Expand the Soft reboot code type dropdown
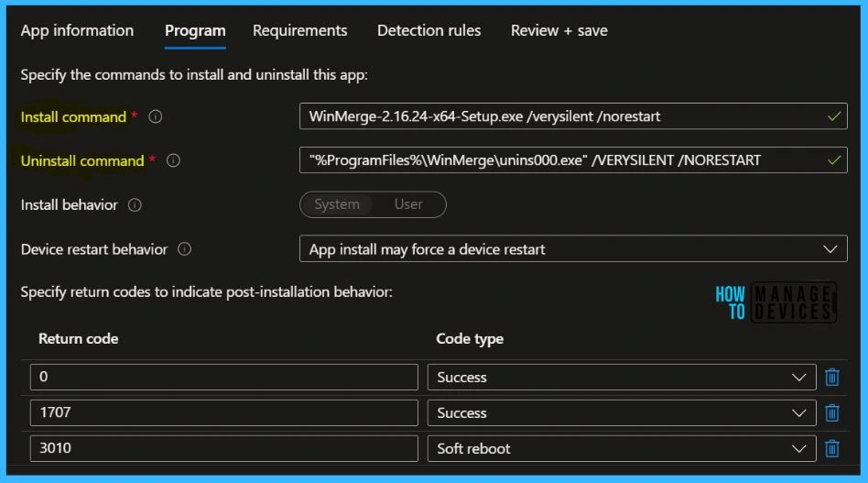Screen dimensions: 868x483 622,448
